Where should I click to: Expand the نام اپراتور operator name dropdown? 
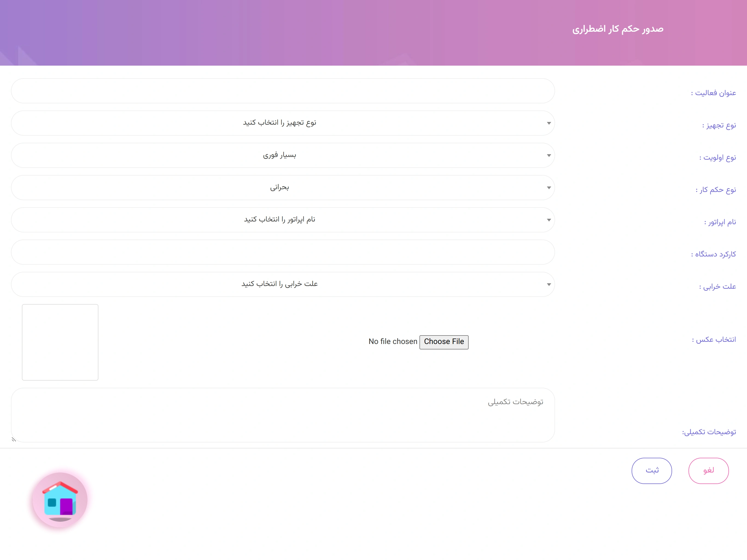(283, 220)
